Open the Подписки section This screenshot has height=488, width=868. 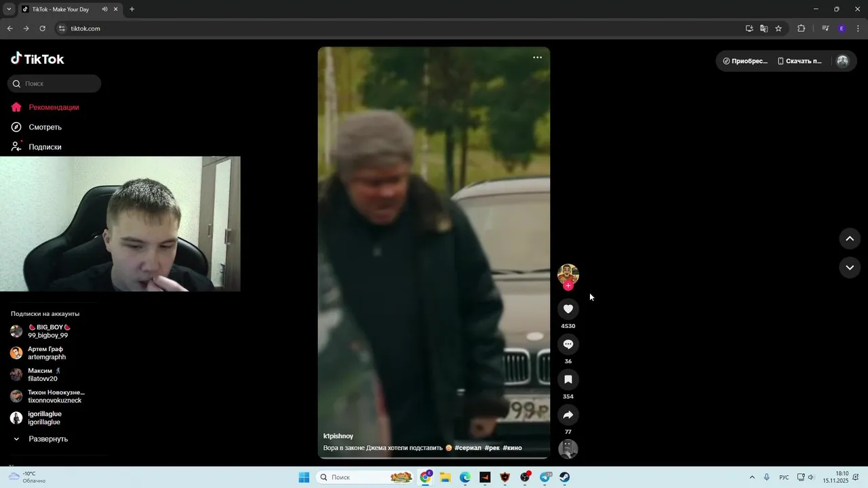(37, 147)
